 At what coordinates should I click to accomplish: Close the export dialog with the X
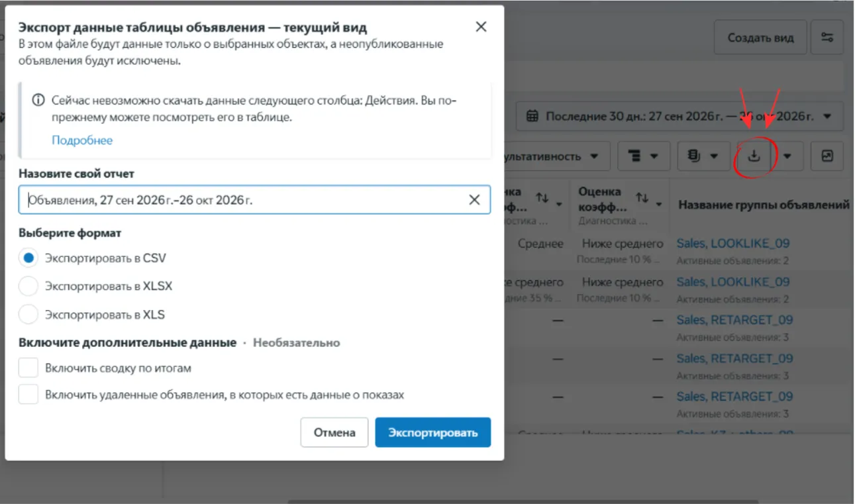pyautogui.click(x=481, y=27)
